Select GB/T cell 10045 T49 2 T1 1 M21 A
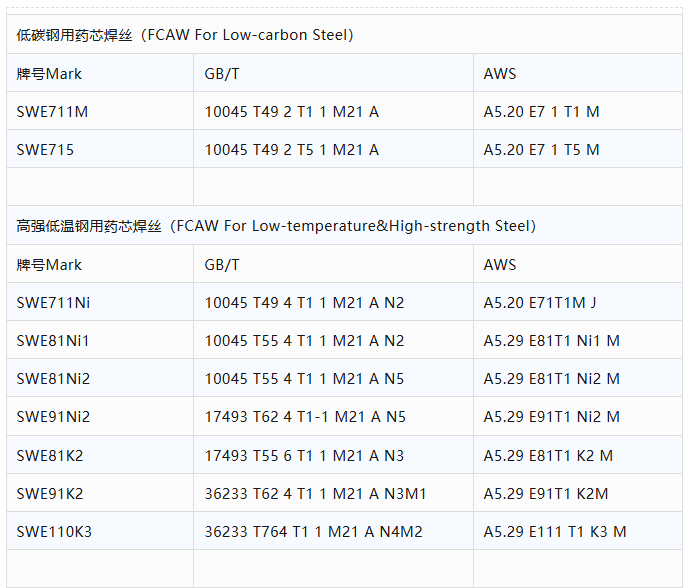 click(291, 112)
